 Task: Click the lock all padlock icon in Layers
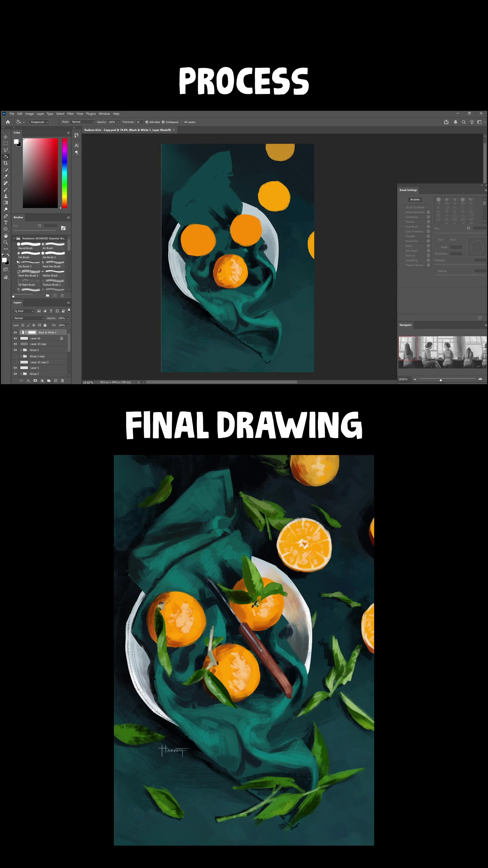click(45, 325)
